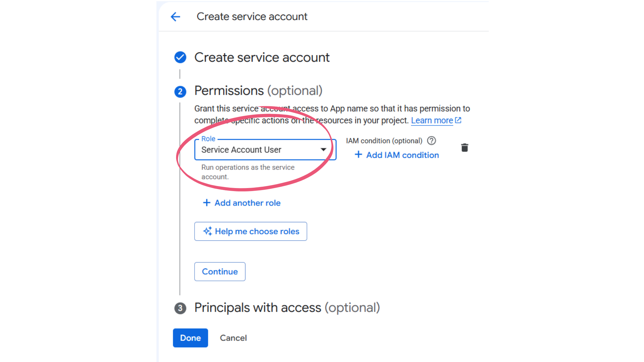This screenshot has width=644, height=362.
Task: Select the Service Account User role field
Action: point(265,149)
